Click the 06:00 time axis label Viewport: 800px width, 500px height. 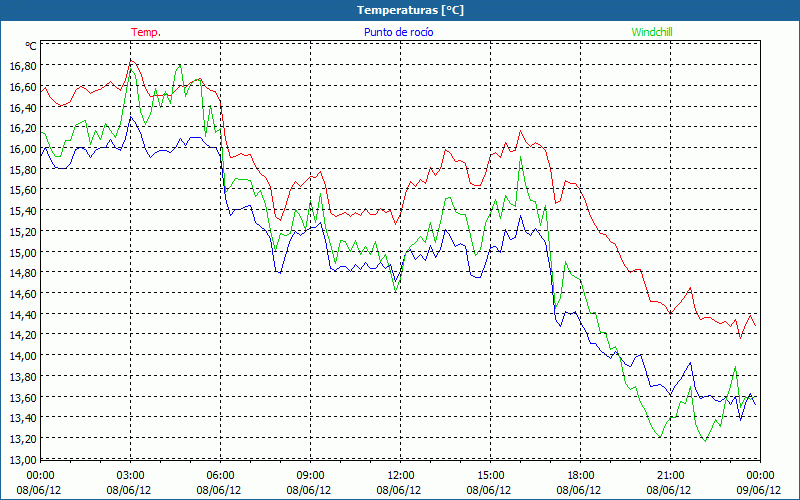tap(221, 476)
